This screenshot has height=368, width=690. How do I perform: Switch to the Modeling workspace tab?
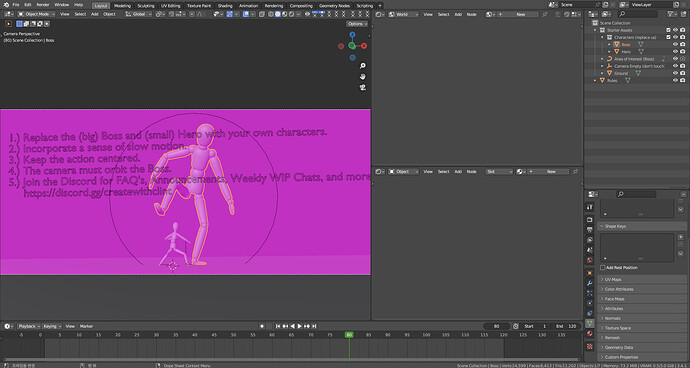[x=122, y=6]
